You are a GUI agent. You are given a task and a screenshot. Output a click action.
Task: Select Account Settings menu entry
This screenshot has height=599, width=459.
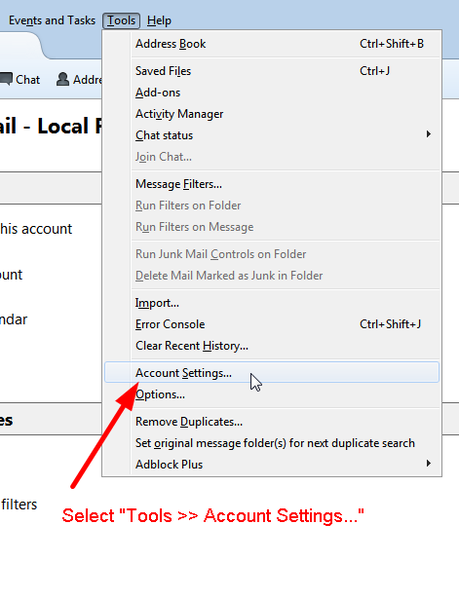[x=272, y=372]
